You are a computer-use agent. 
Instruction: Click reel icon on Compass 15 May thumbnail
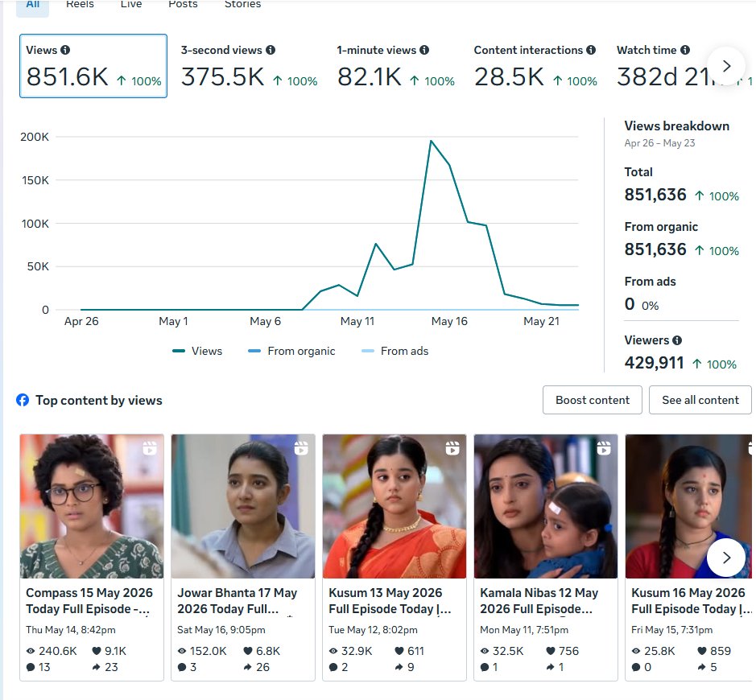tap(150, 448)
